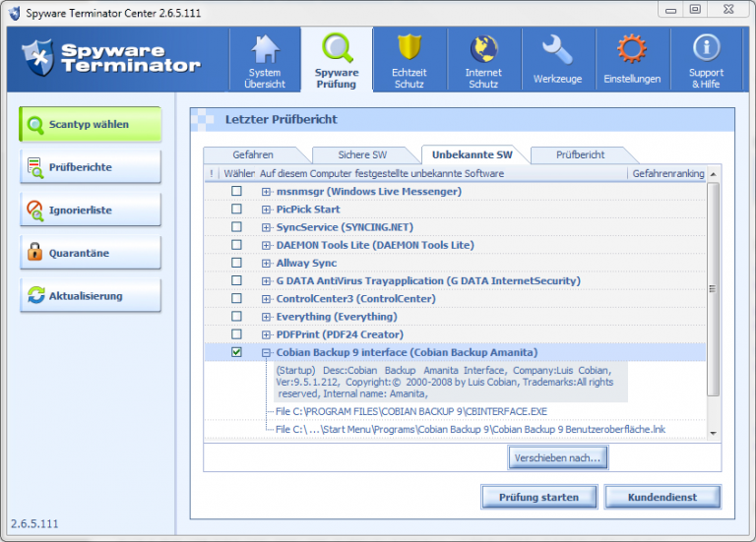Screen dimensions: 756x542
Task: Open Support & Hilfe info icon
Action: 707,47
